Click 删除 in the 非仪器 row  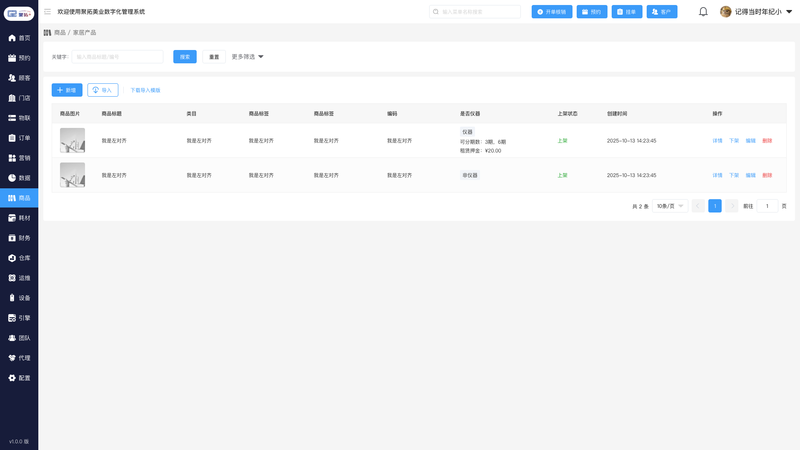pyautogui.click(x=767, y=175)
